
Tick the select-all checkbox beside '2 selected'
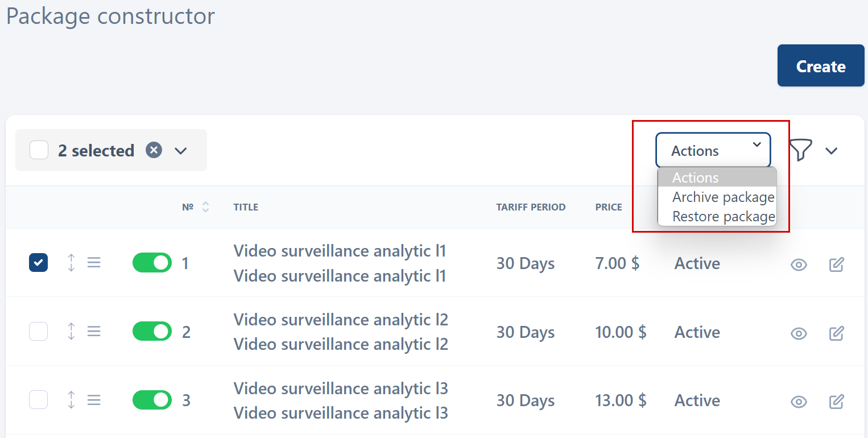coord(39,150)
